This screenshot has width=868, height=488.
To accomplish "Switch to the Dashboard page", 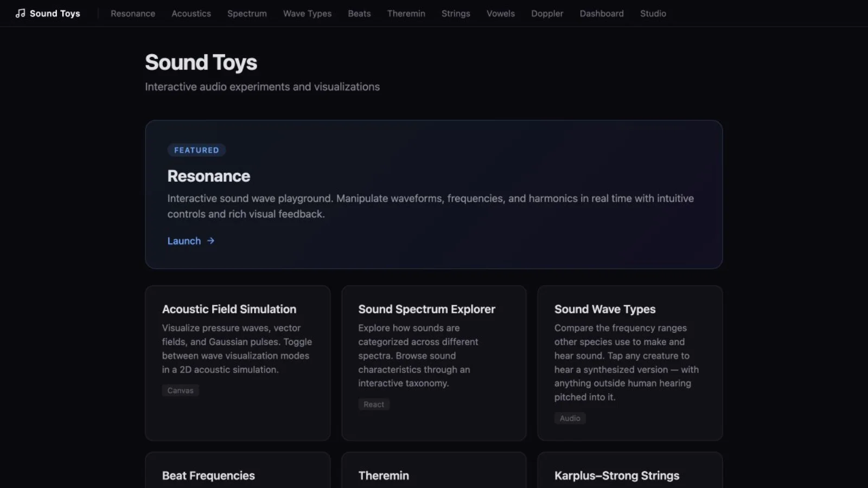I will [x=602, y=13].
